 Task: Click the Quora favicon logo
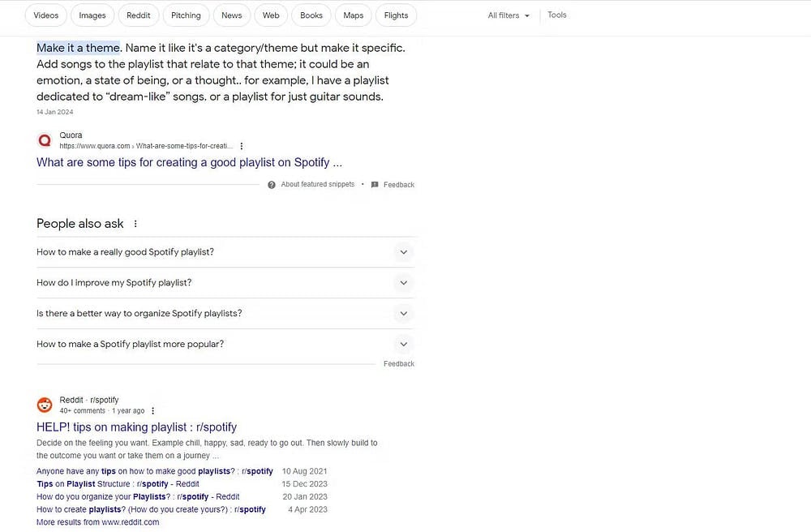click(x=45, y=140)
